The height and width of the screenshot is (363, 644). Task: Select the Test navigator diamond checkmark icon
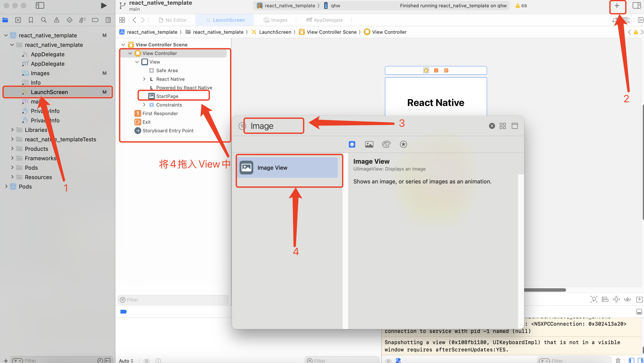[70, 20]
